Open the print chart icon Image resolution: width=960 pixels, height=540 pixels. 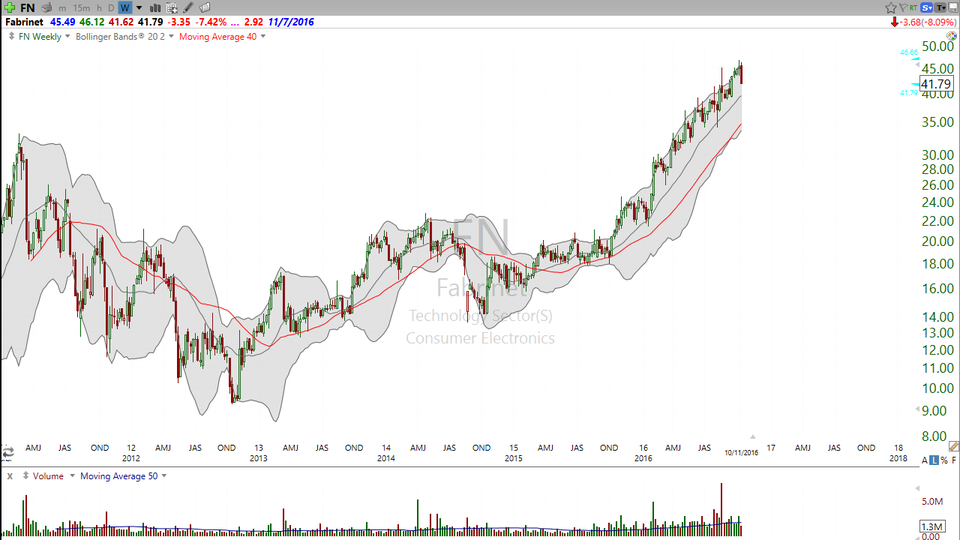pos(47,8)
